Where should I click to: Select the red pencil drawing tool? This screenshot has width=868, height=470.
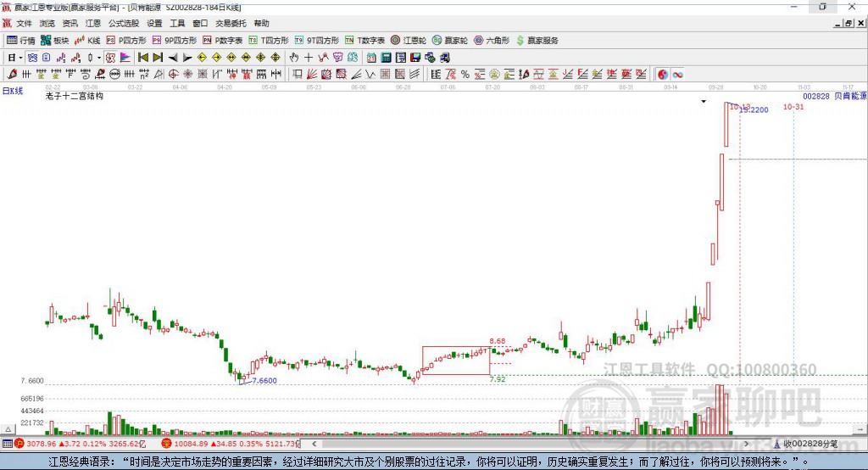coord(12,75)
